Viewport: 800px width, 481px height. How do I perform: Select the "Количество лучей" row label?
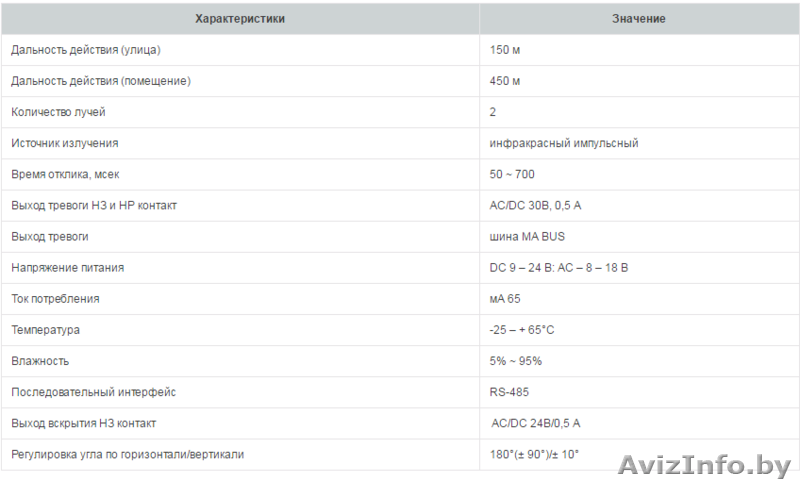58,112
